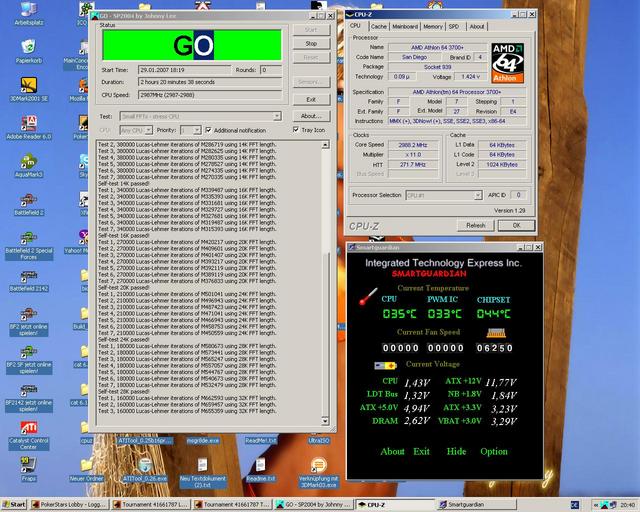The width and height of the screenshot is (640, 512).
Task: Select the BF2142 jetzt online spielen shortcut
Action: click(x=29, y=397)
